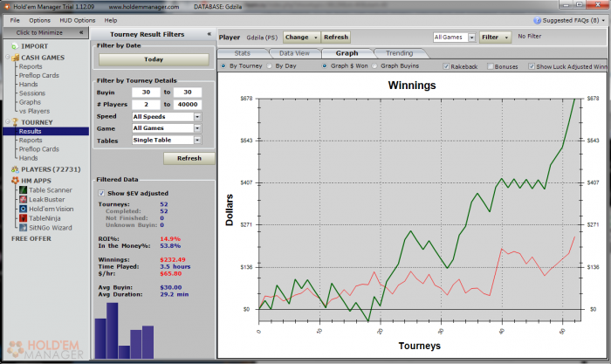This screenshot has width=611, height=364.
Task: Click Buyin maximum input field
Action: (188, 93)
